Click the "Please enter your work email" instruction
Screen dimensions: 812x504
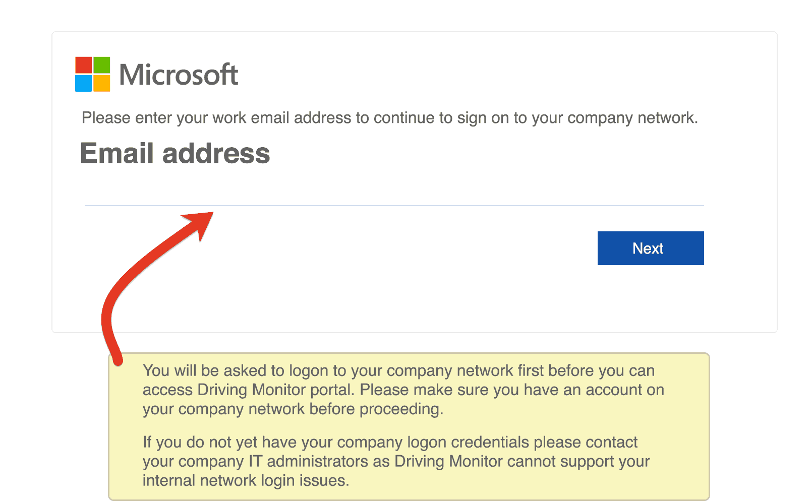pyautogui.click(x=389, y=118)
